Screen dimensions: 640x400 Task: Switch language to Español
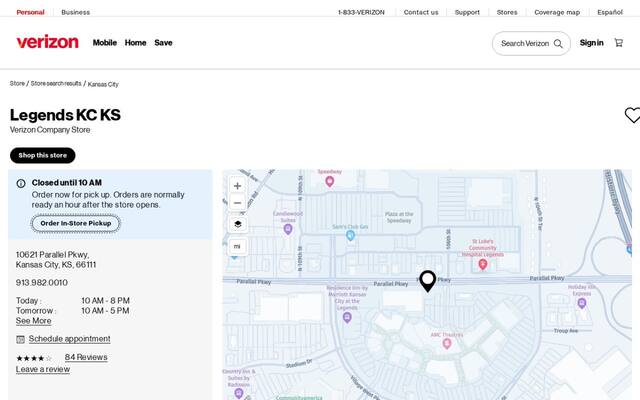(610, 12)
